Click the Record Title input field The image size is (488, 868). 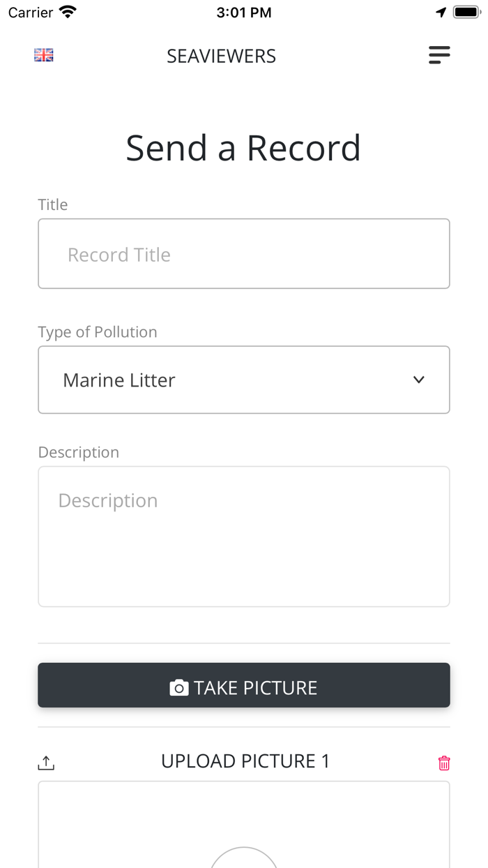244,253
